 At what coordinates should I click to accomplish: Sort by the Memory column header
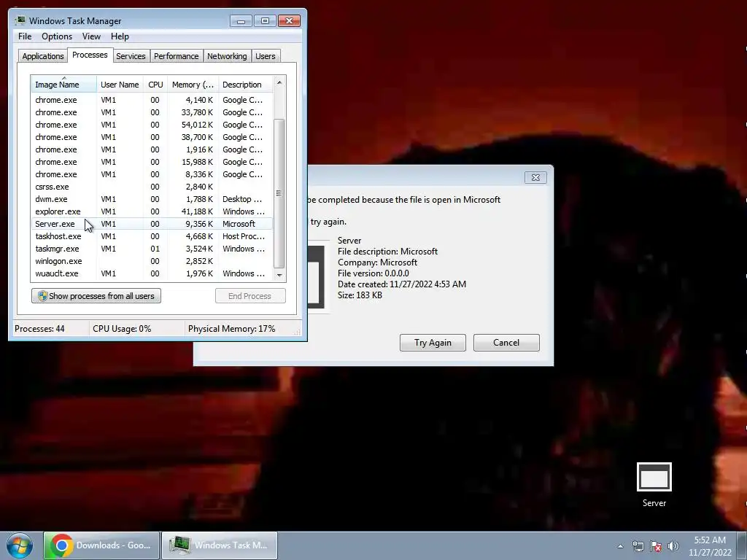(193, 85)
